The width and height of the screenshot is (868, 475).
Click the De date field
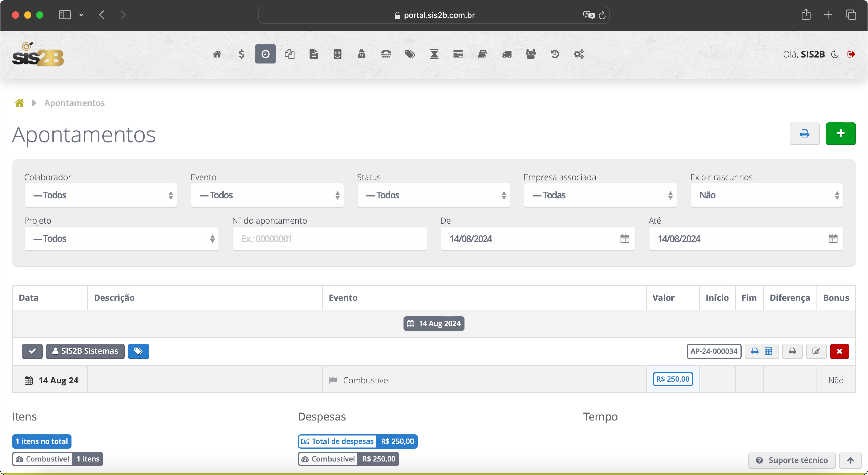(538, 239)
